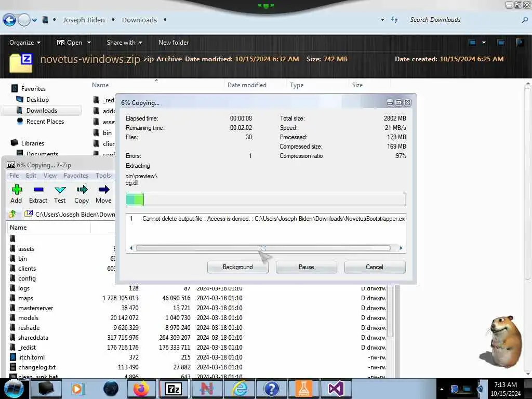The height and width of the screenshot is (399, 532).
Task: Select Downloads in the address breadcrumb
Action: (139, 20)
